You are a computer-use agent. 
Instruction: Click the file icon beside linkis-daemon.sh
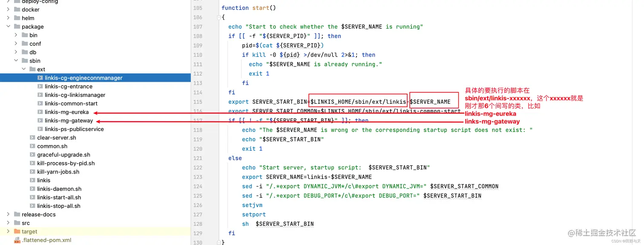(x=32, y=189)
